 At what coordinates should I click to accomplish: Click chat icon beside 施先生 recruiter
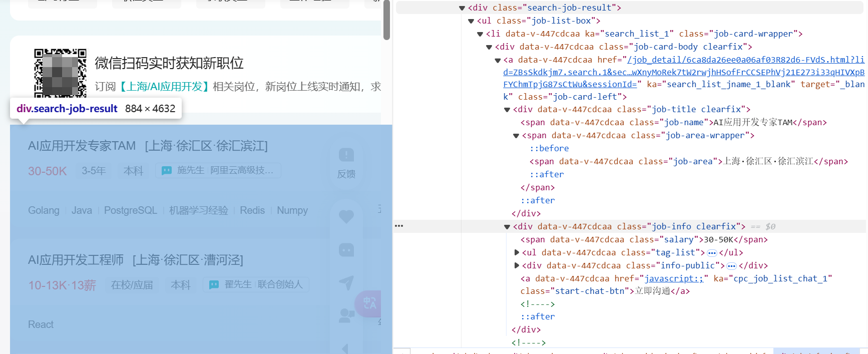[167, 171]
